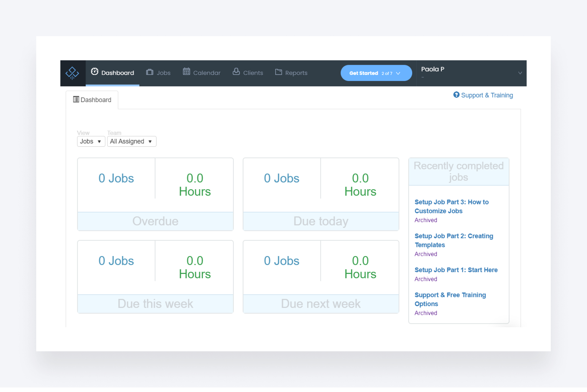Click the question mark icon beside Support & Training
Screen dimensions: 587x392
coord(456,95)
